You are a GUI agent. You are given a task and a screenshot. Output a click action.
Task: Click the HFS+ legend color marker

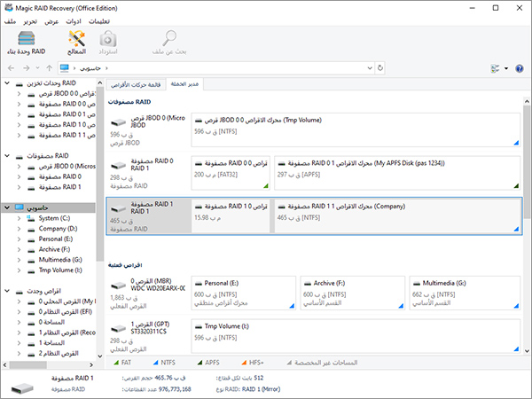coord(244,363)
